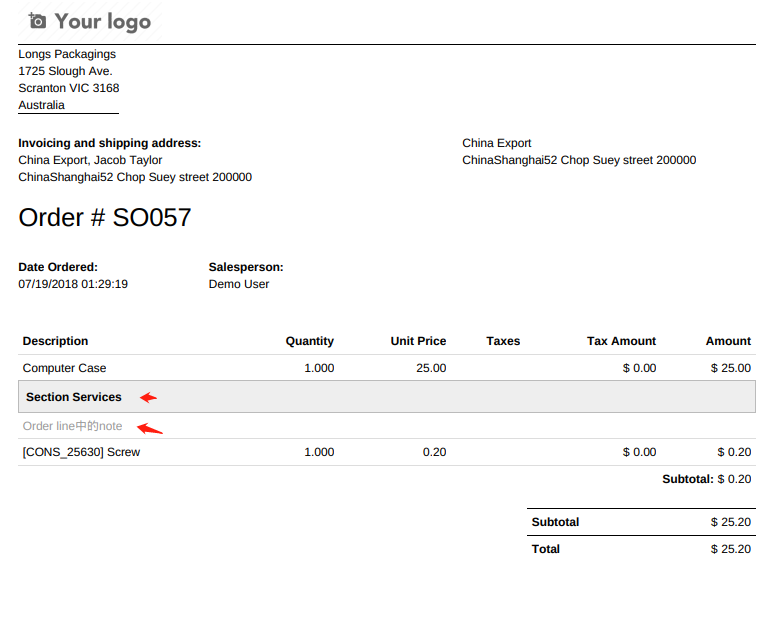
Task: Click the Salesperson value Demo User
Action: (x=239, y=284)
